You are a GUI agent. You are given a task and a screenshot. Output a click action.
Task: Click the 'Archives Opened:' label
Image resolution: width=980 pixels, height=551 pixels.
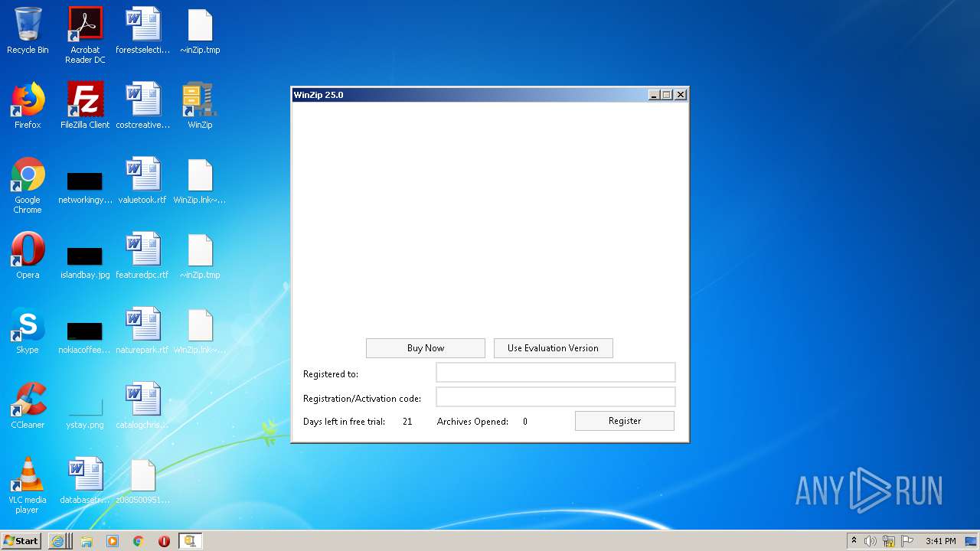(x=472, y=422)
